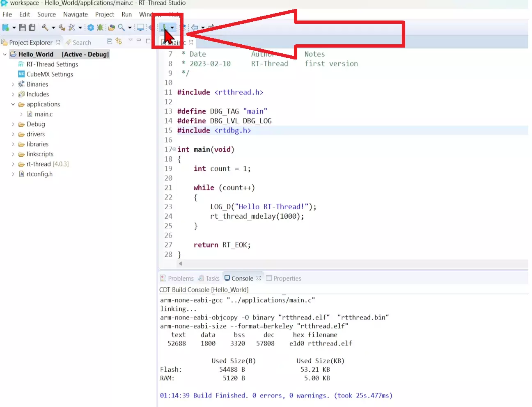Click the editor horizontal scrollbar left arrow
The height and width of the screenshot is (407, 532).
[180, 264]
